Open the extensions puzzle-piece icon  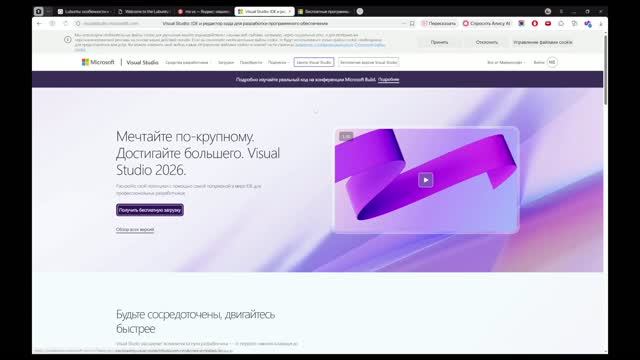561,24
